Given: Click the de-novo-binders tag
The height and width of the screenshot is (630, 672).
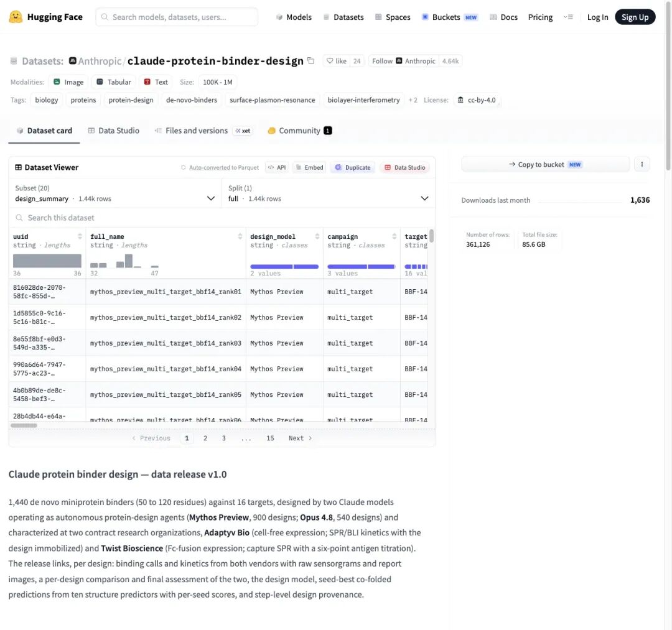Looking at the screenshot, I should coord(192,100).
